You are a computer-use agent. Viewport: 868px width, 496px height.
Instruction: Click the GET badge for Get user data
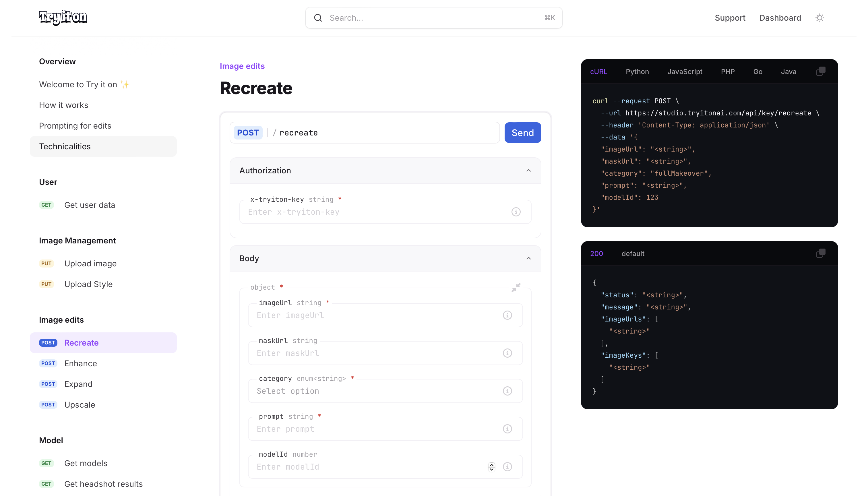46,205
